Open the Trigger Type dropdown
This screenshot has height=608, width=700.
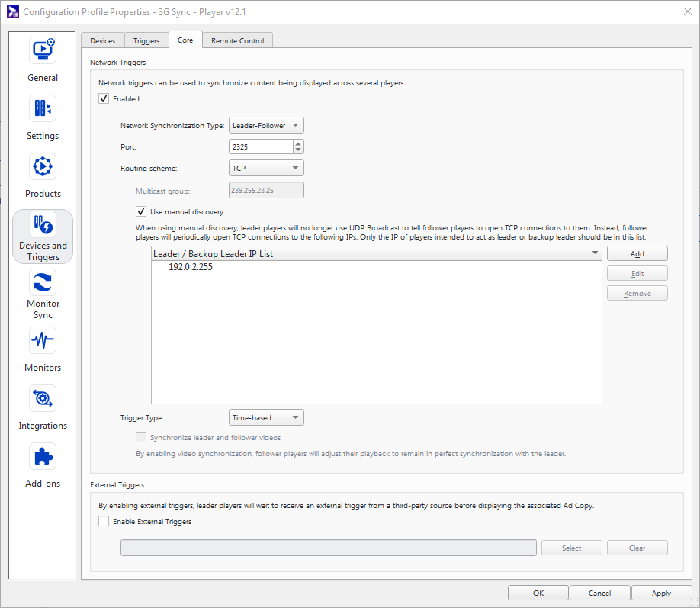(266, 417)
